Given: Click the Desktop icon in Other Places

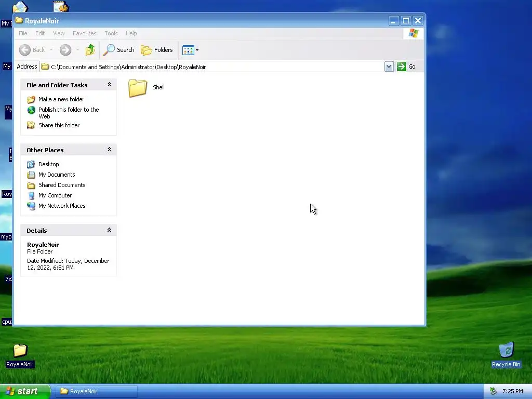Looking at the screenshot, I should click(x=31, y=165).
